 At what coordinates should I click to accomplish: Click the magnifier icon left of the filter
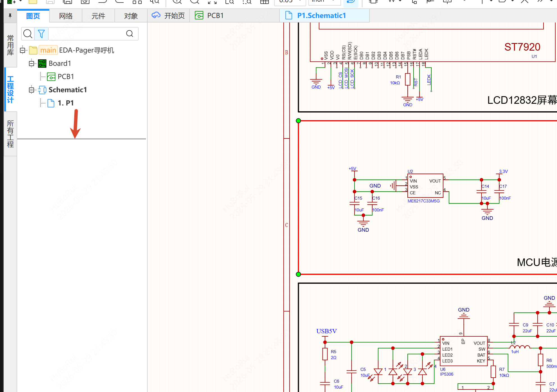[x=28, y=34]
